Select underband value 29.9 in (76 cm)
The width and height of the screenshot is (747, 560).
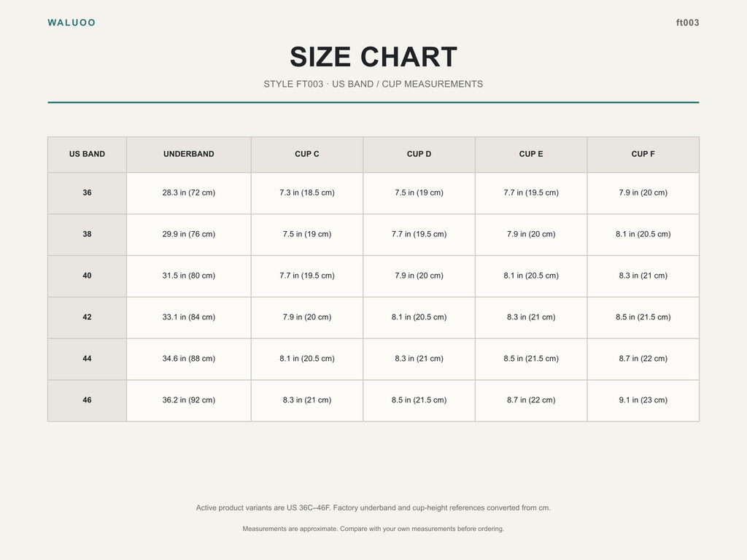(x=189, y=234)
